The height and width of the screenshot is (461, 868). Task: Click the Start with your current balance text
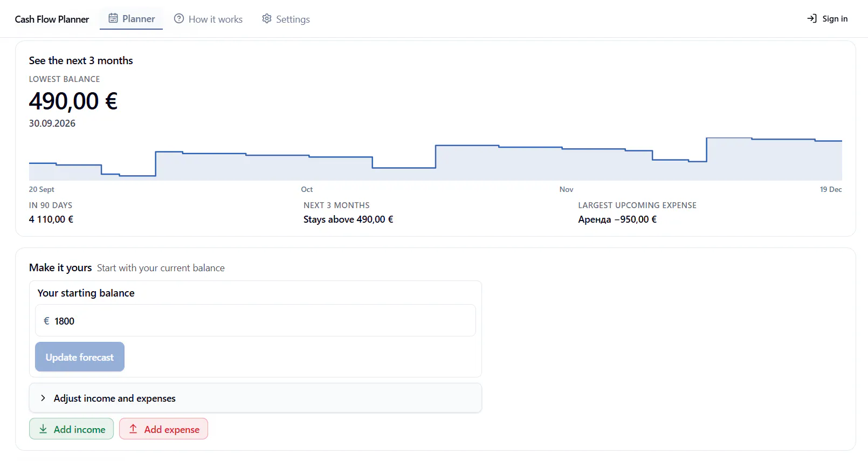pyautogui.click(x=161, y=268)
